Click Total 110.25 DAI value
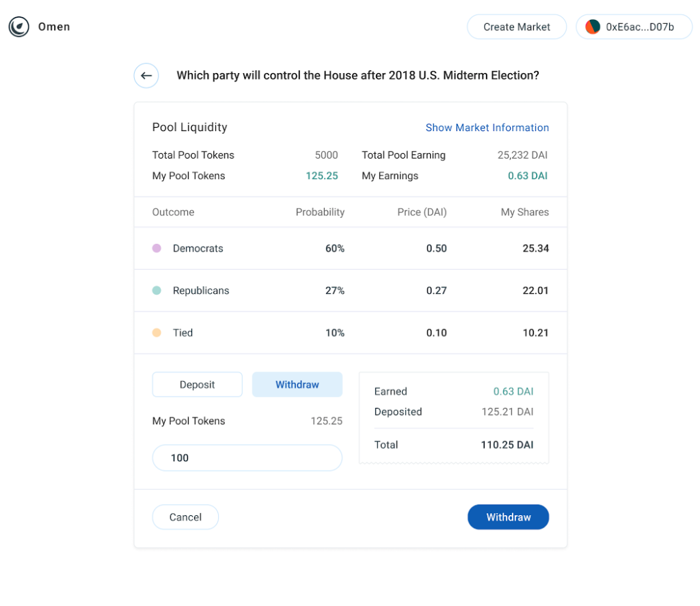 coord(507,445)
